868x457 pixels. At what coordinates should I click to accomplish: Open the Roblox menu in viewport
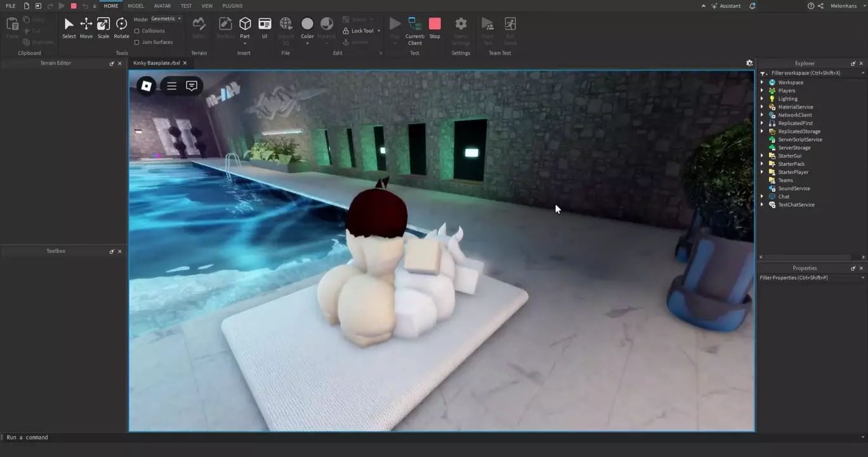(147, 86)
